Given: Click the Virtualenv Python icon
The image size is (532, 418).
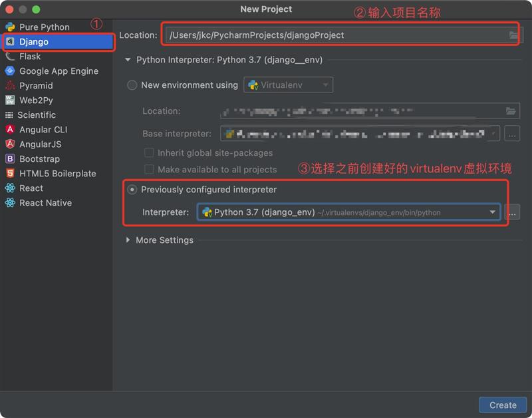Looking at the screenshot, I should (x=253, y=85).
